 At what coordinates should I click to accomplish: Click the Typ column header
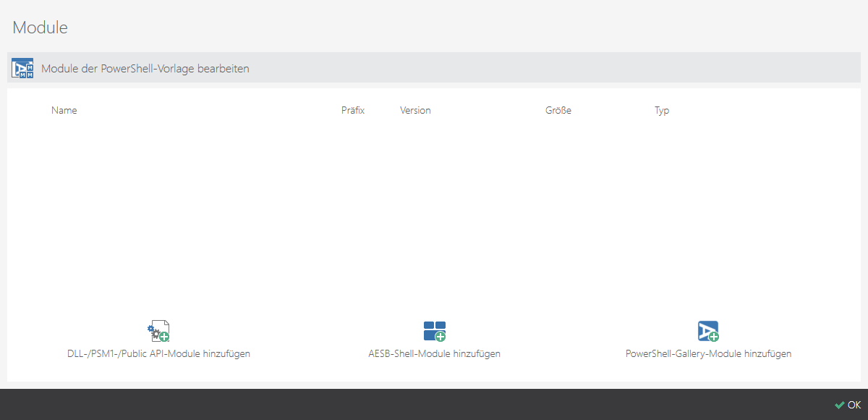[x=661, y=110]
